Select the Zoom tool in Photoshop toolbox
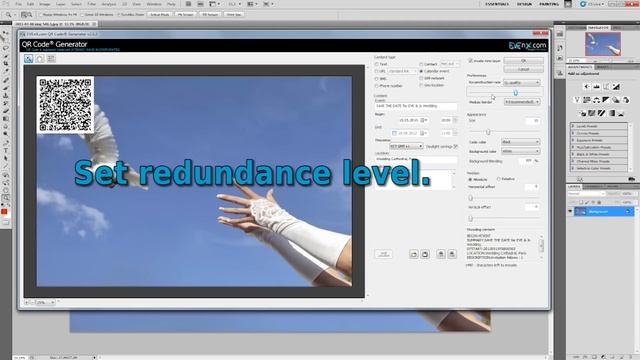This screenshot has width=640, height=360. (x=6, y=198)
